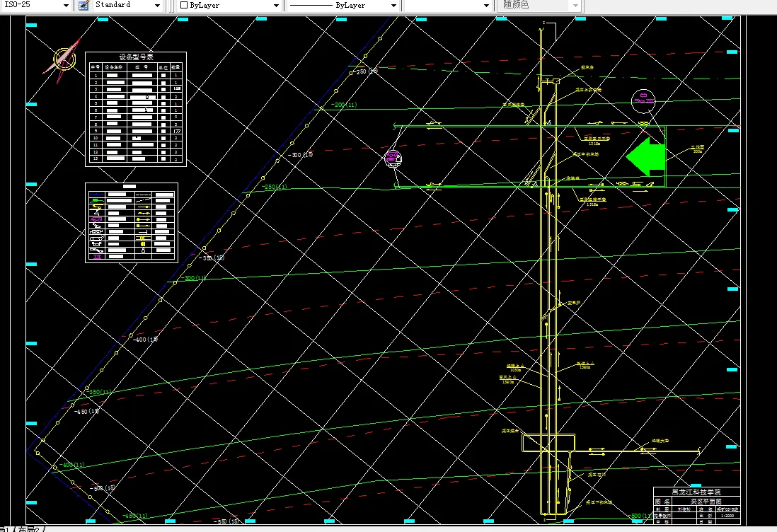The width and height of the screenshot is (777, 532).
Task: Select the large green arrow in drawing
Action: coord(645,156)
